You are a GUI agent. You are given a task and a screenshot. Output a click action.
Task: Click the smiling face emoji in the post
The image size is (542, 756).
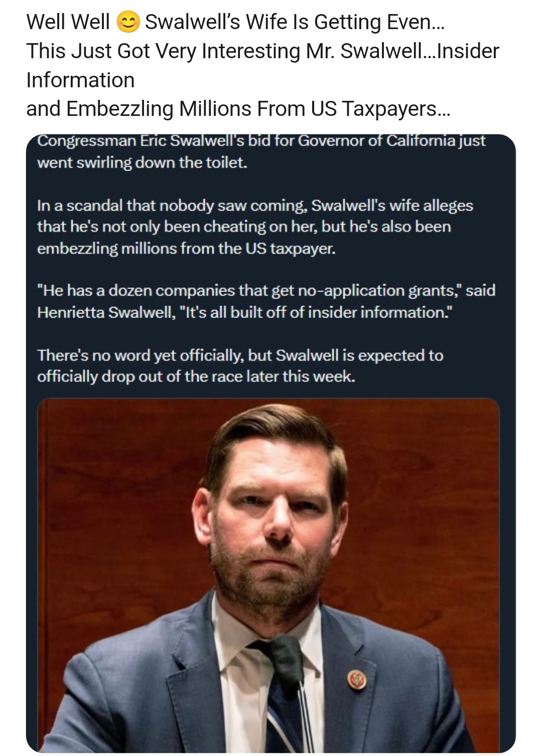pyautogui.click(x=128, y=23)
